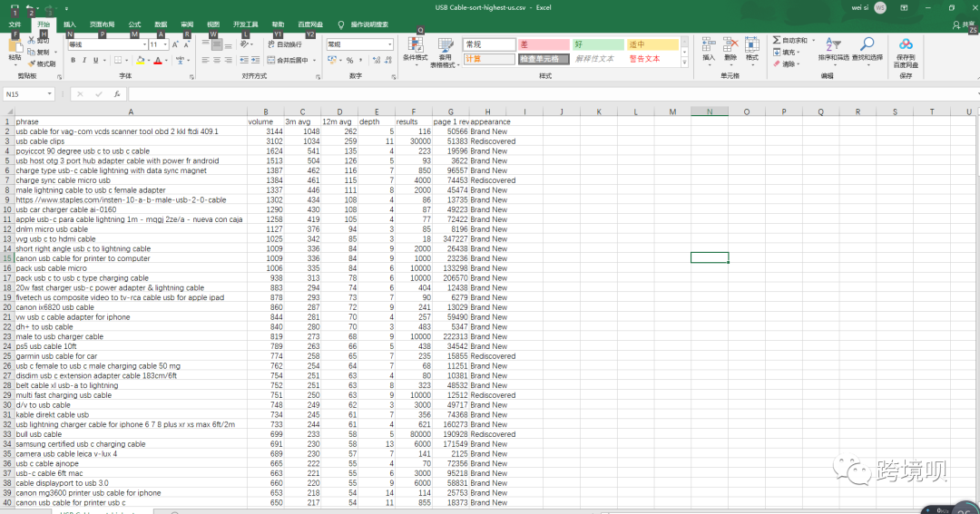Click cell Format (格式) icon
This screenshot has width=980, height=514.
point(752,44)
